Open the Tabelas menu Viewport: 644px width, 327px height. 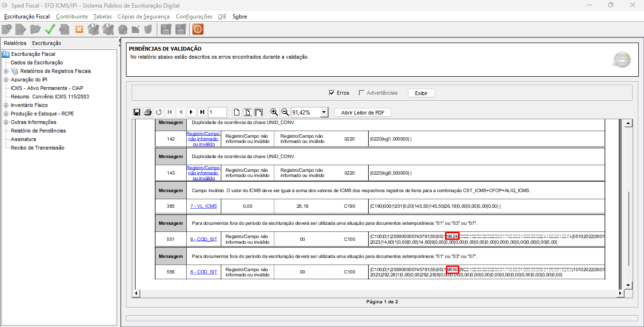[102, 17]
